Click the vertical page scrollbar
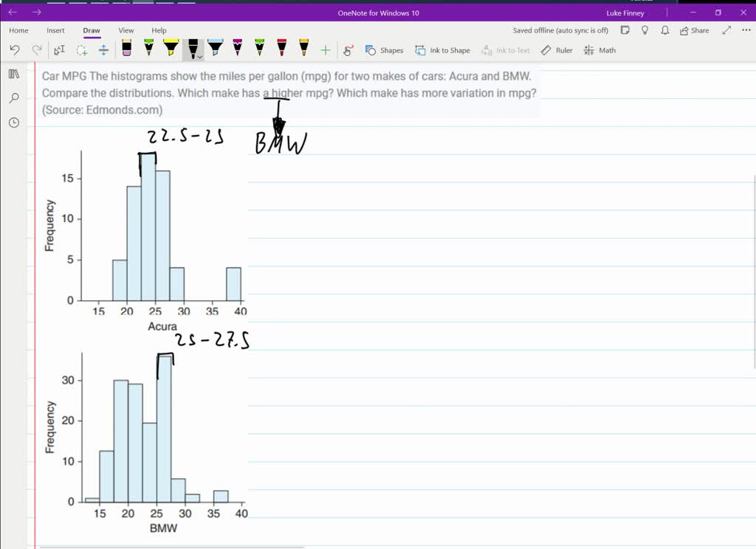Screen dimensions: 756x549 tap(754, 272)
